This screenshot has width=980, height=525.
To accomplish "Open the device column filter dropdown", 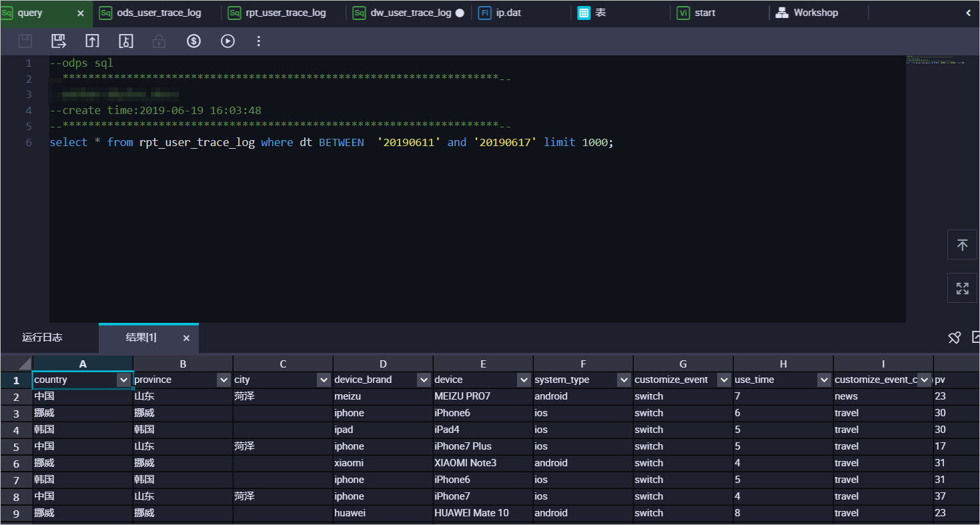I will 524,380.
